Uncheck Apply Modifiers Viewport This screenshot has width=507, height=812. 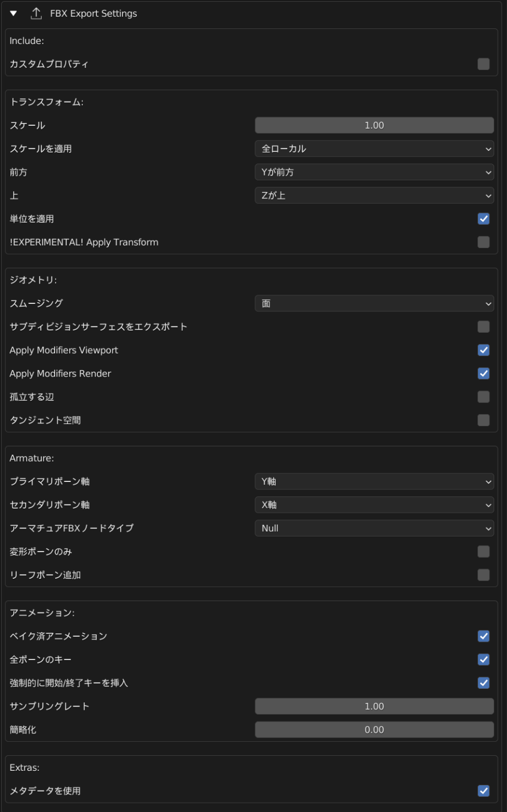coord(483,350)
